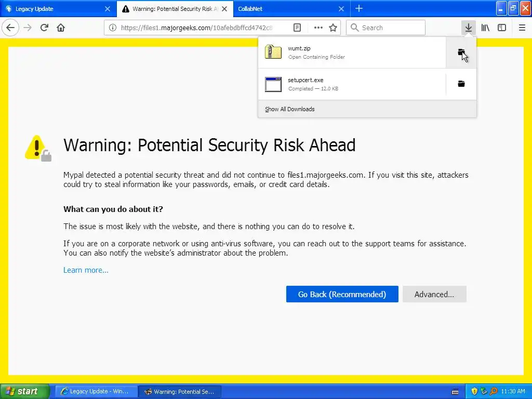The height and width of the screenshot is (399, 532).
Task: Click the keyboard icon in taskbar
Action: (x=455, y=392)
